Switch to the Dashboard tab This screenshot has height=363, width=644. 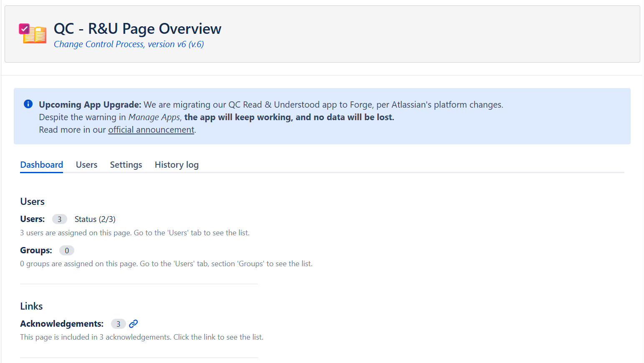point(42,165)
